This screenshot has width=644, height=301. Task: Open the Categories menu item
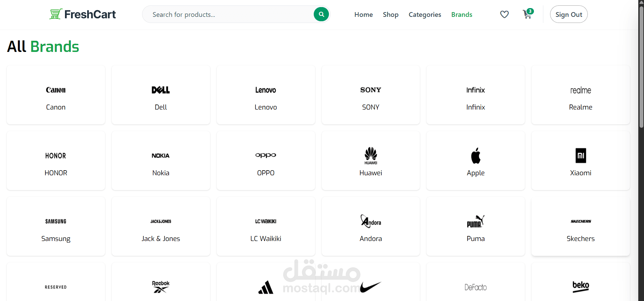[425, 14]
